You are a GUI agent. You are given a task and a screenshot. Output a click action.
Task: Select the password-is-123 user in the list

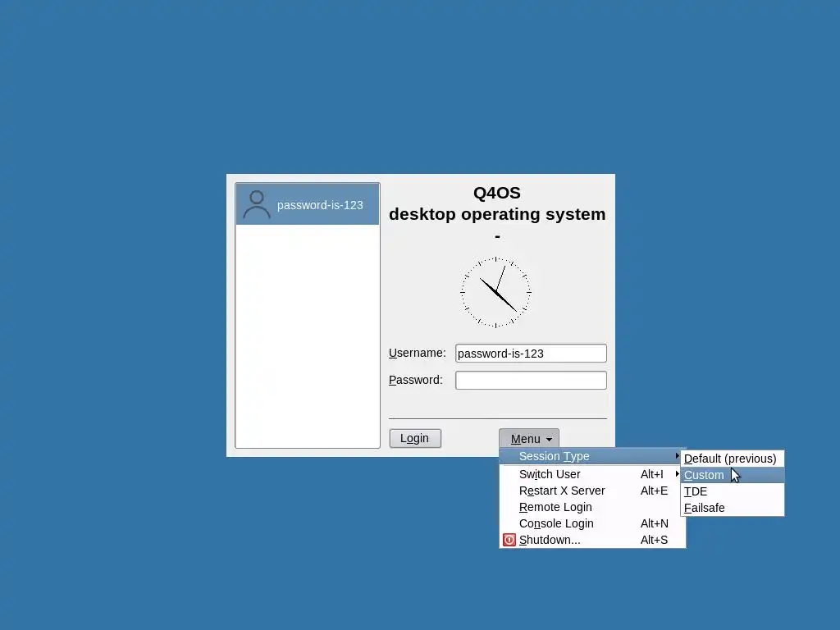[x=308, y=204]
